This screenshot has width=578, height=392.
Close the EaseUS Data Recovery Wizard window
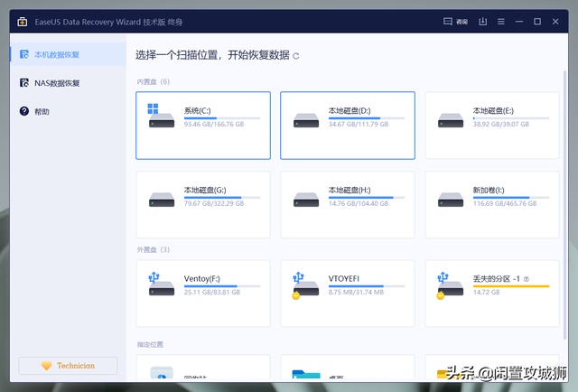[555, 22]
